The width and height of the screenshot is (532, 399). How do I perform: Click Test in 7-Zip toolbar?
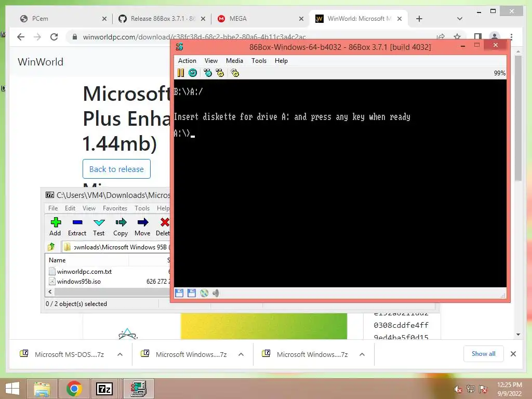pos(99,227)
